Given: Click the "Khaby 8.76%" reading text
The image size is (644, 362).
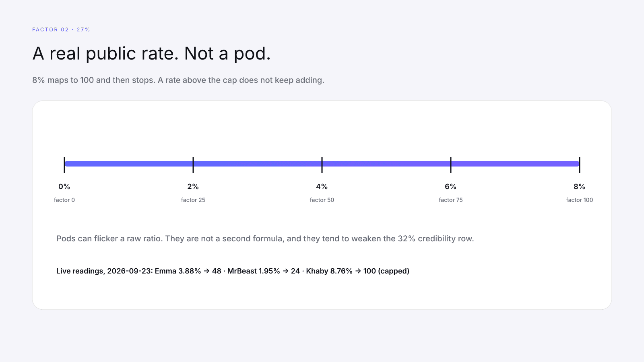Looking at the screenshot, I should pyautogui.click(x=329, y=271).
